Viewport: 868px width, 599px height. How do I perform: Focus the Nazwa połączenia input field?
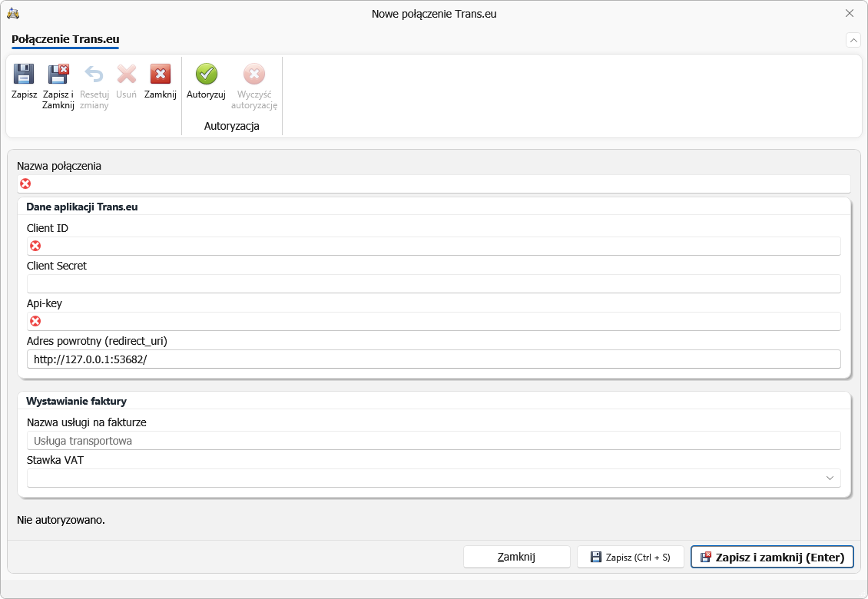pos(434,184)
